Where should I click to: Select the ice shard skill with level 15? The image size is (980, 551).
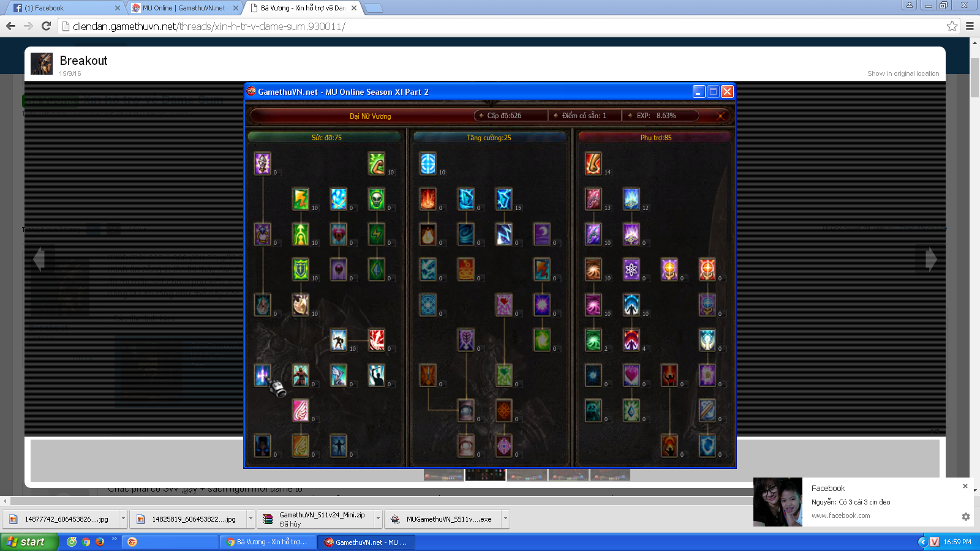tap(503, 199)
